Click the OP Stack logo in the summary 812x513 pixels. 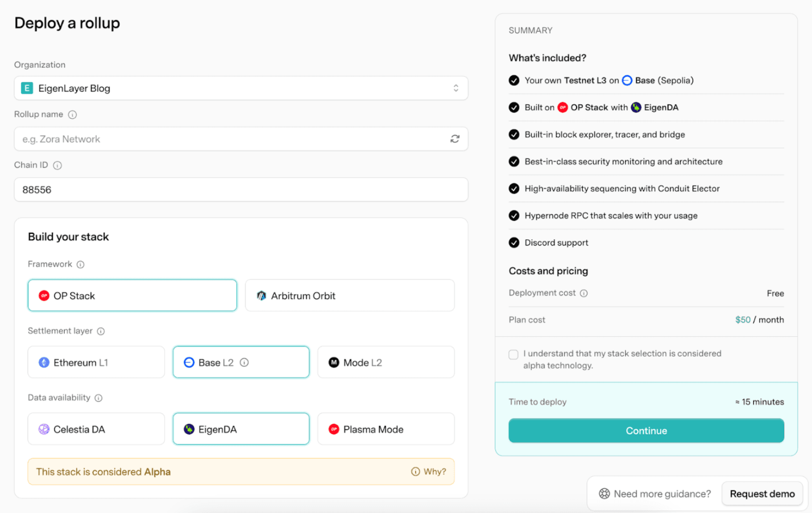[562, 107]
